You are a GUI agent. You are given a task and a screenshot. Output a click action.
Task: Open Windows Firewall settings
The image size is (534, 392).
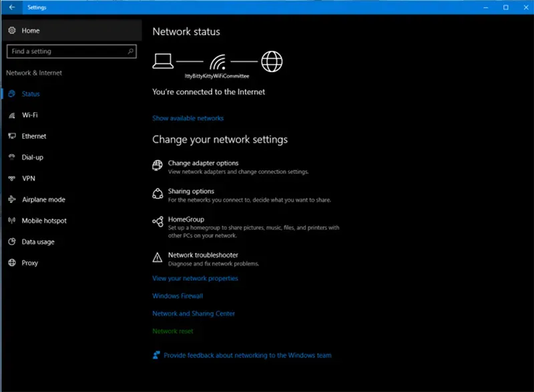pos(177,295)
